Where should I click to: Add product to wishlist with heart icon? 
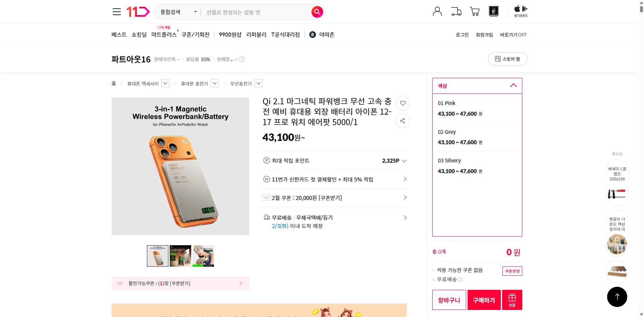pyautogui.click(x=402, y=103)
